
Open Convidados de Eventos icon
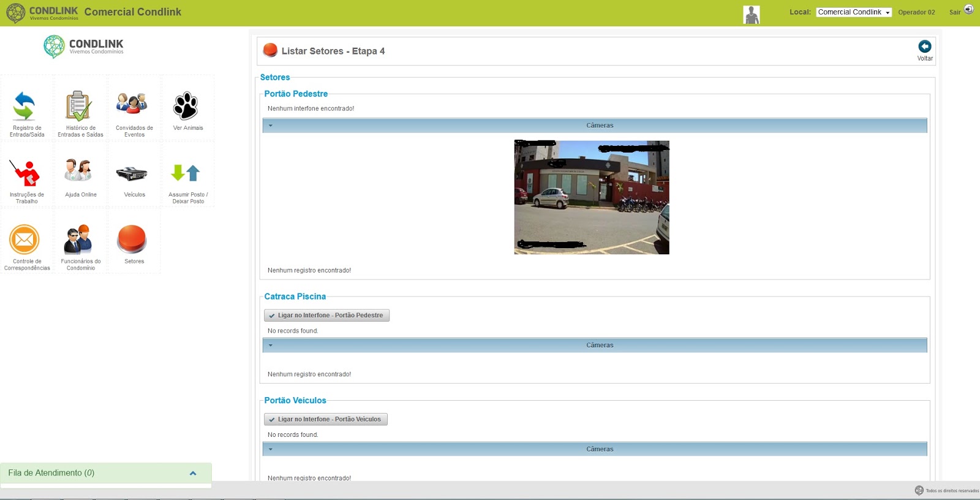click(x=132, y=104)
